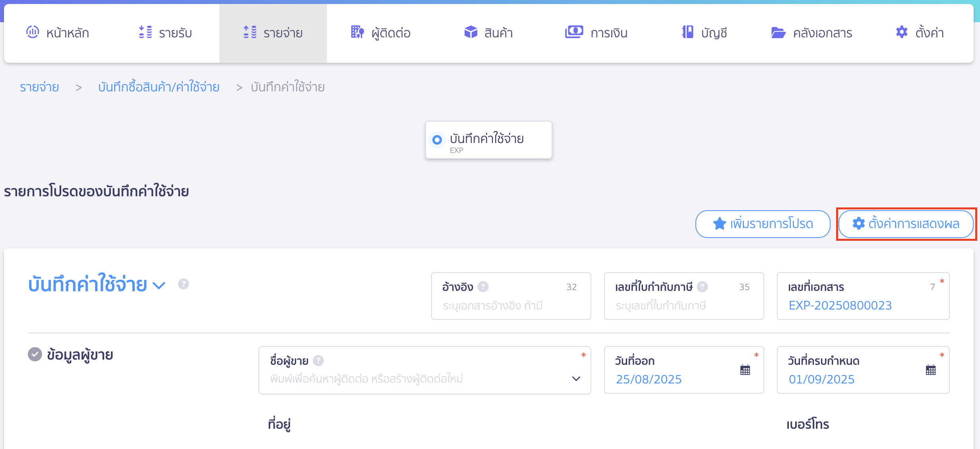Click the เลขที่เอกสาร field EXP-20250800023
The image size is (980, 449).
[x=863, y=296]
